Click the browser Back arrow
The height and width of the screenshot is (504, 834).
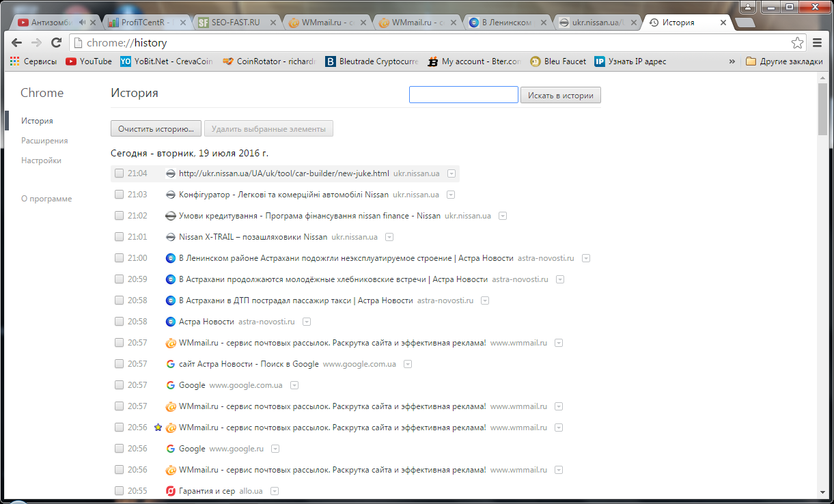click(x=17, y=42)
